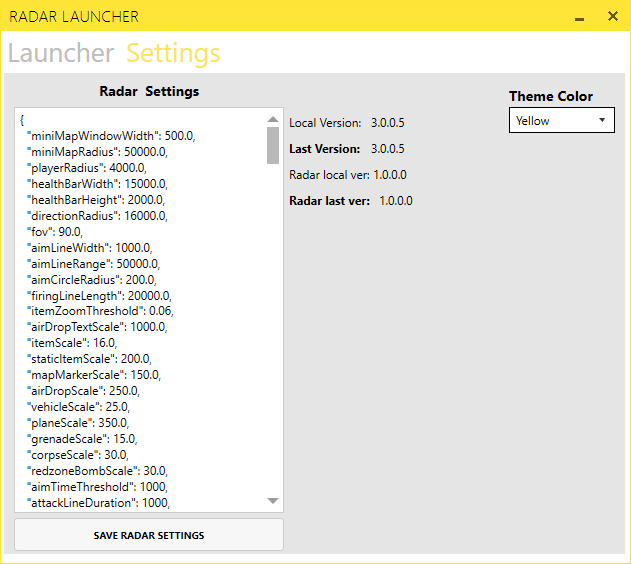Place cursor on the grenadeScale line
Image resolution: width=631 pixels, height=564 pixels.
click(81, 439)
